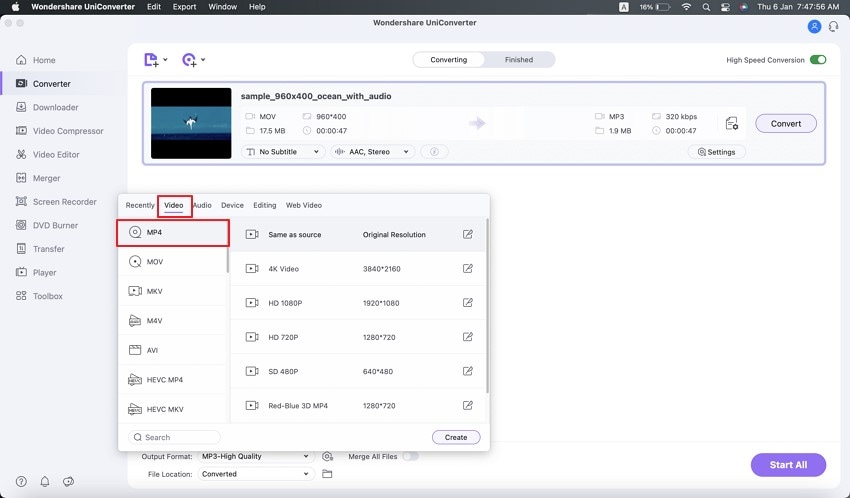Open the Export menu
Image resolution: width=850 pixels, height=498 pixels.
[x=184, y=7]
